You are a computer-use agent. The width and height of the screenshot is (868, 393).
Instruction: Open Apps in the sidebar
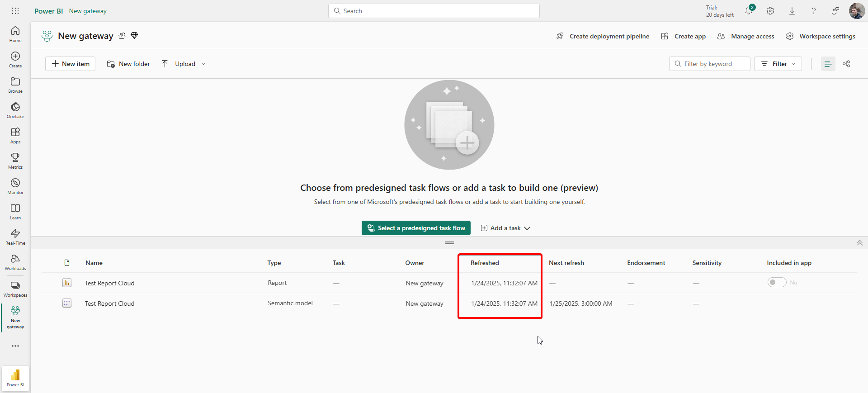click(15, 136)
